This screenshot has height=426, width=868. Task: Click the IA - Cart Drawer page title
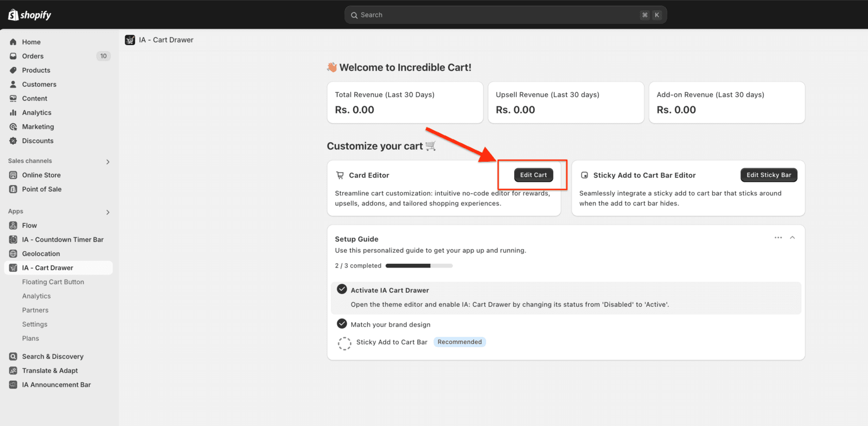coord(166,40)
